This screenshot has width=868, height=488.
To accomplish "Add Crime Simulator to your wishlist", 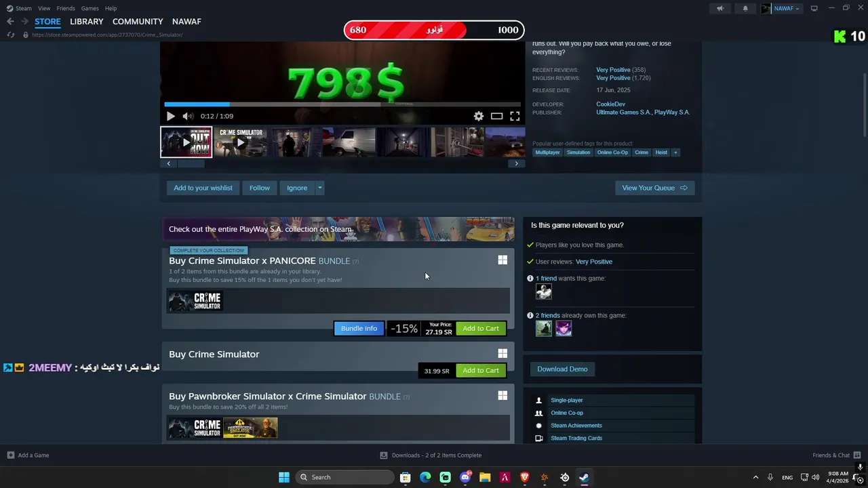I will (x=203, y=188).
